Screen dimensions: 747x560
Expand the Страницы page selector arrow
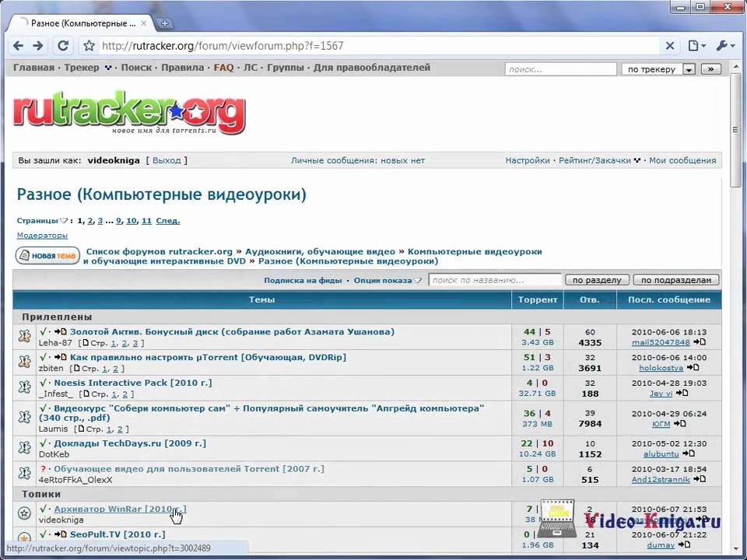point(64,220)
